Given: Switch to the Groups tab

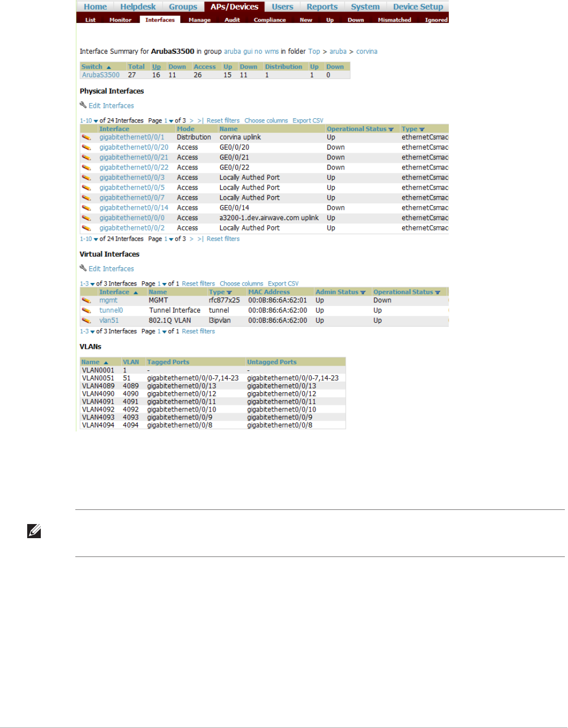Looking at the screenshot, I should click(x=183, y=7).
